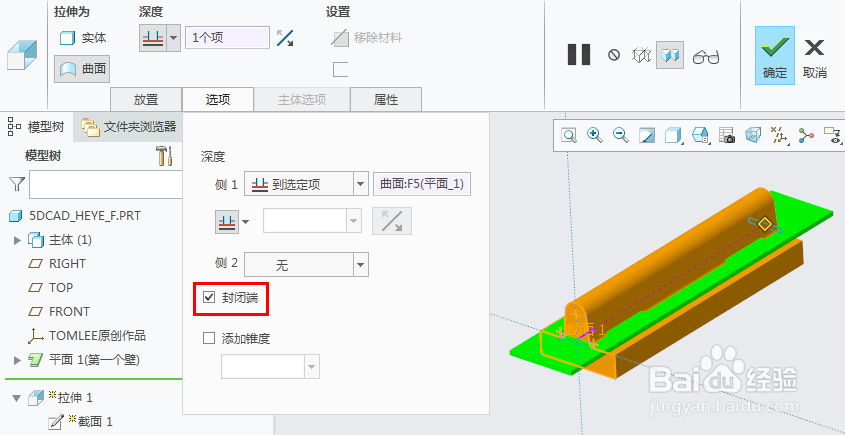Open the depth type dropdown in ribbon
The height and width of the screenshot is (435, 845).
(x=174, y=38)
